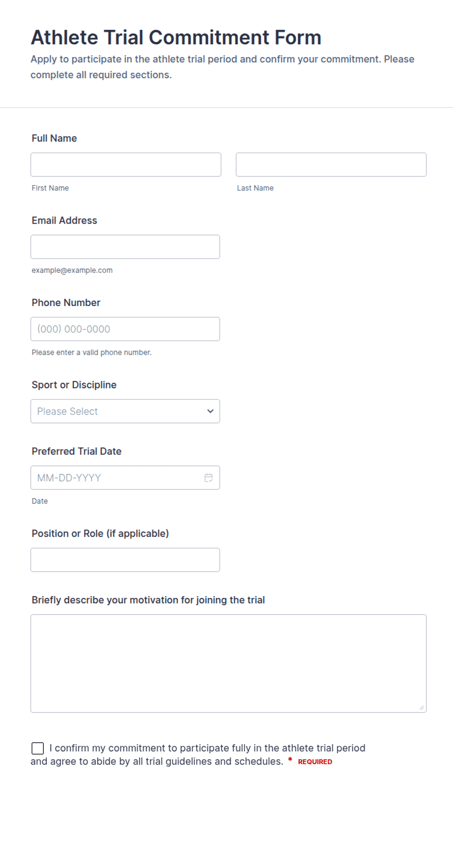Click the Athlete Trial Commitment Form heading
This screenshot has height=868, width=453.
click(x=176, y=38)
